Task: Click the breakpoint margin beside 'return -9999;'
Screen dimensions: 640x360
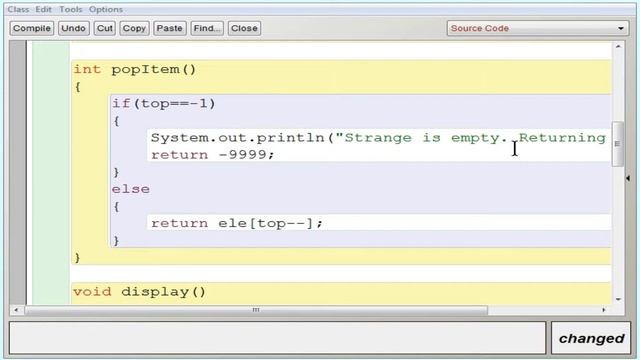Action: tap(18, 155)
